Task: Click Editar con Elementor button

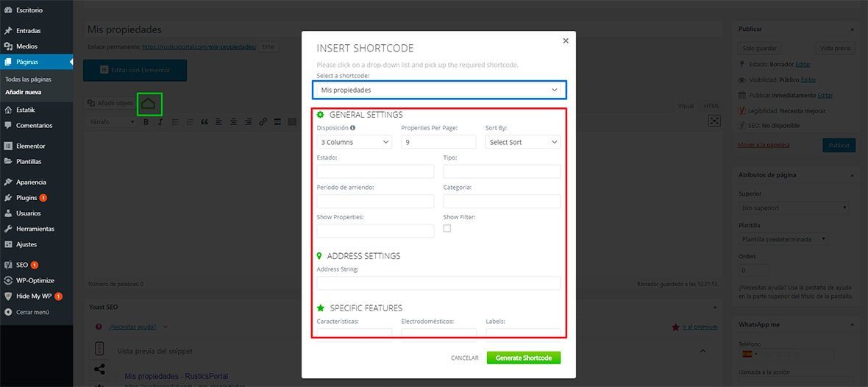Action: [135, 71]
